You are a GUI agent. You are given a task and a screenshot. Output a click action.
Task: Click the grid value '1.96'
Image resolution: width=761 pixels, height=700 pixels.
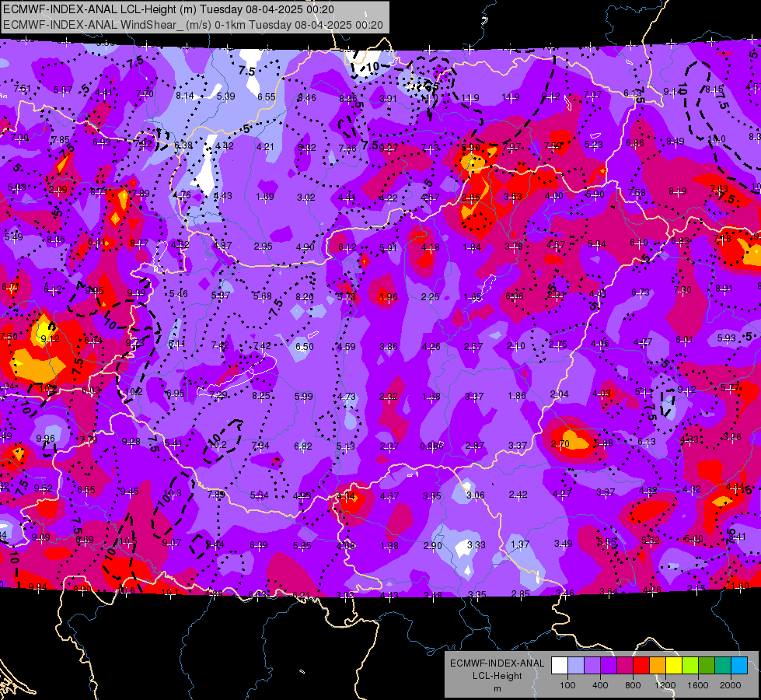tap(388, 297)
